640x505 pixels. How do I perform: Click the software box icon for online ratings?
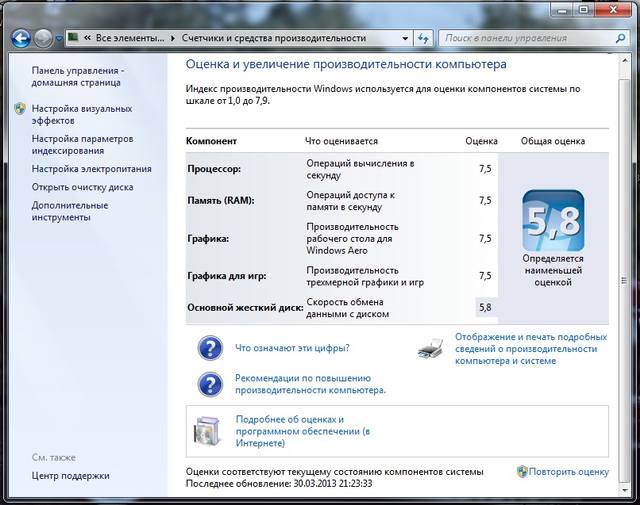click(x=209, y=430)
